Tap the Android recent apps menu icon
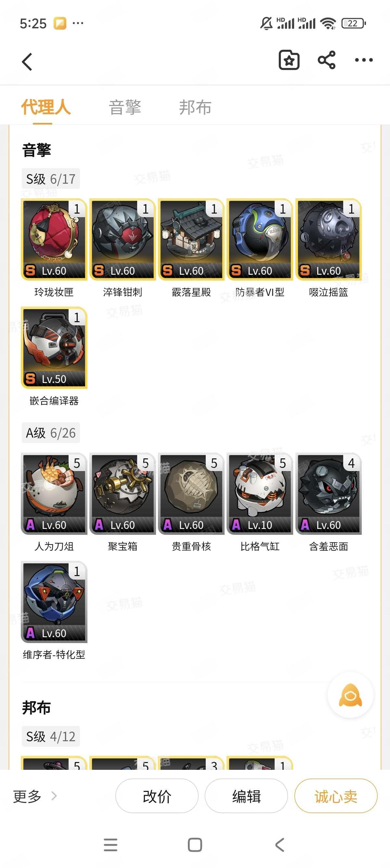The width and height of the screenshot is (390, 868). tap(110, 844)
